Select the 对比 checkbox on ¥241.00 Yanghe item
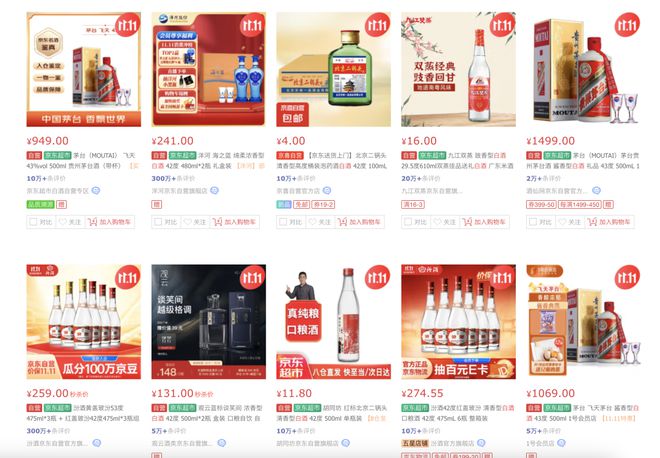Image resolution: width=660 pixels, height=458 pixels. (158, 221)
